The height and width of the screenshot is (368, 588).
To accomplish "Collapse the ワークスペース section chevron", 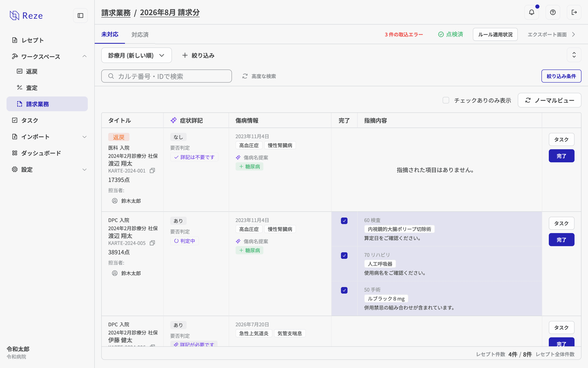I will 84,56.
